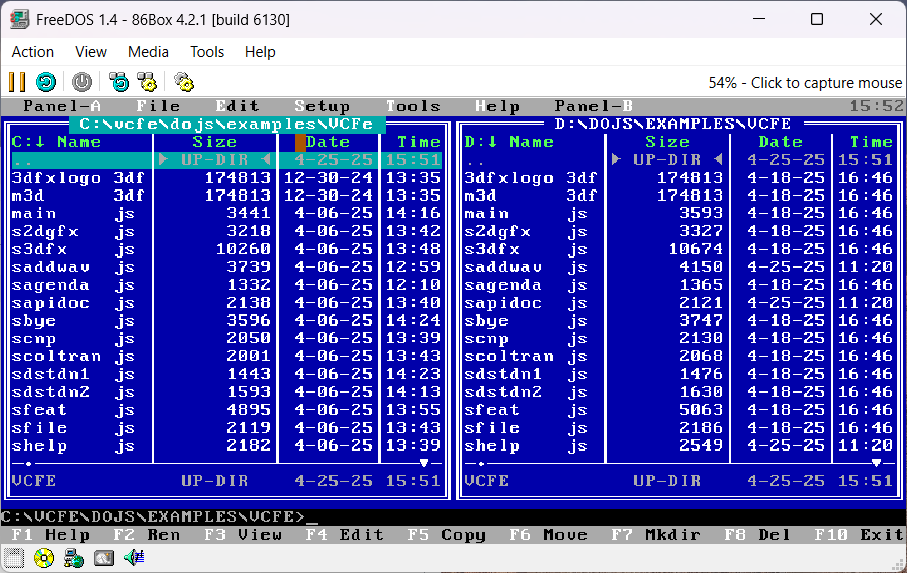Select s3dfx js with size 10260

(226, 250)
